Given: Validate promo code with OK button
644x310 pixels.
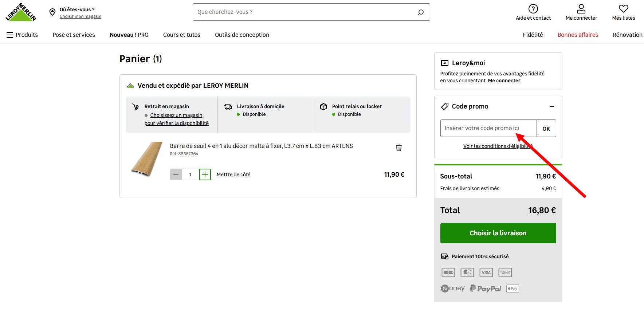Looking at the screenshot, I should [546, 128].
